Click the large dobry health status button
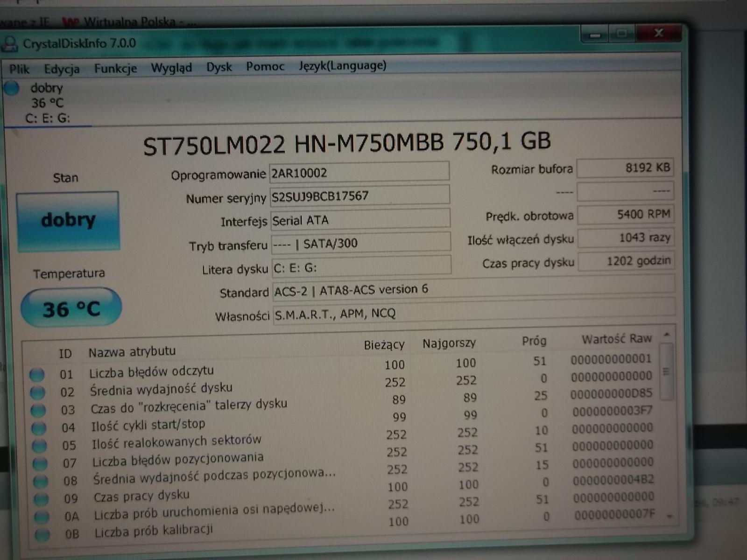Viewport: 747px width, 560px height. 68,221
